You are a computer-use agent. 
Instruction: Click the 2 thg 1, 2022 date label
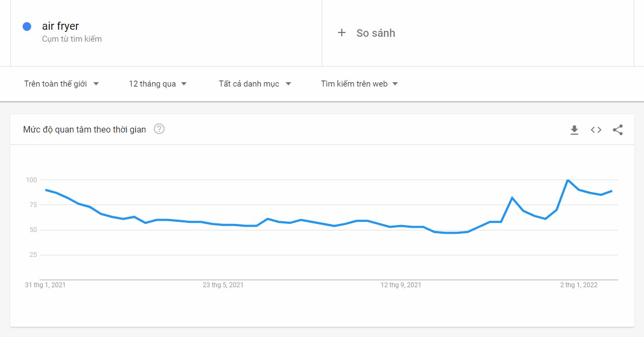[x=578, y=285]
